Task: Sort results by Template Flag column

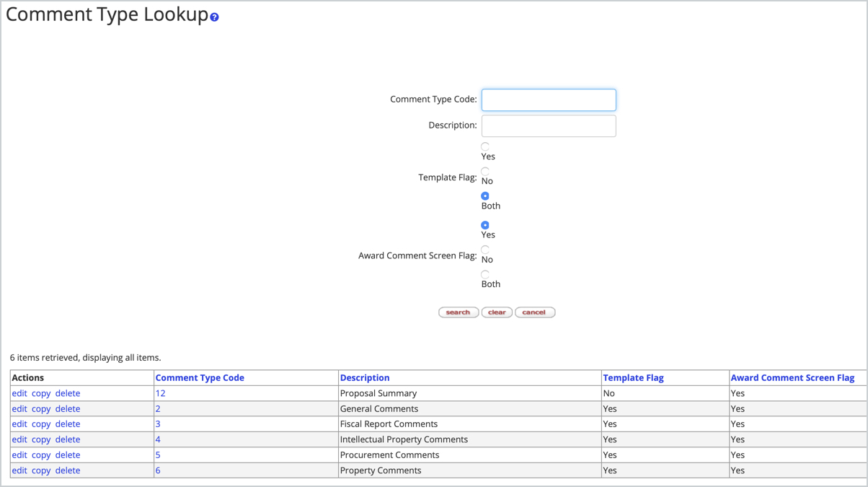Action: click(x=633, y=377)
